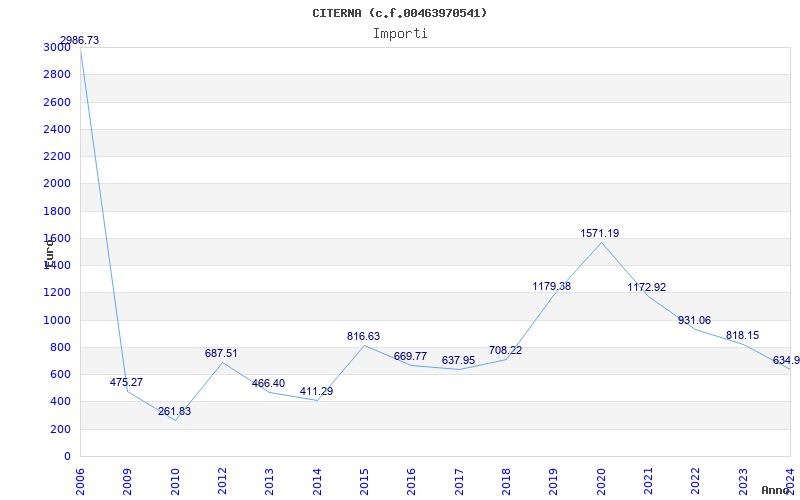This screenshot has height=500, width=800.
Task: Click the 2023 x-axis label
Action: [x=743, y=482]
